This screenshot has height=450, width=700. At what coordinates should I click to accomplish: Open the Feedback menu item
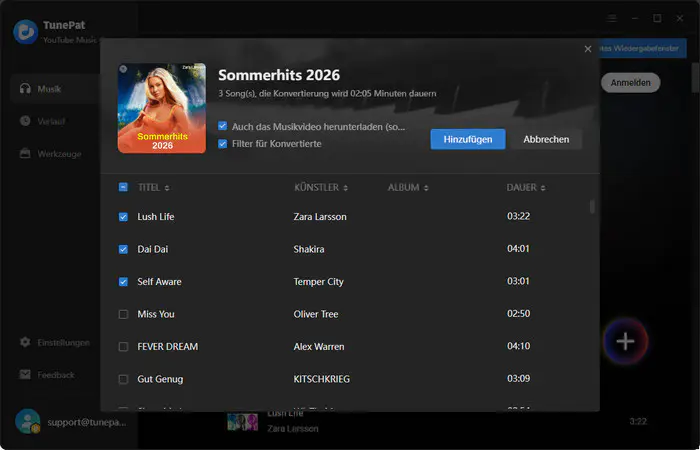click(56, 375)
